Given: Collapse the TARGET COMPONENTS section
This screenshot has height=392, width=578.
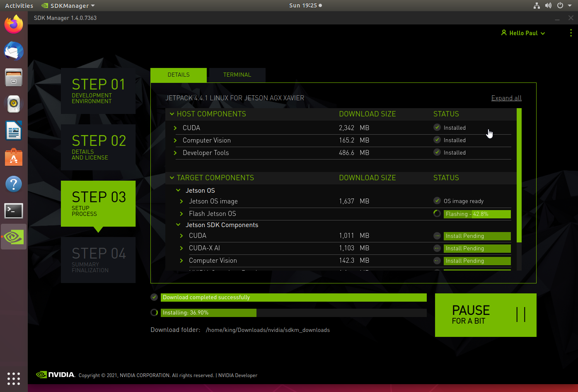Looking at the screenshot, I should click(172, 178).
